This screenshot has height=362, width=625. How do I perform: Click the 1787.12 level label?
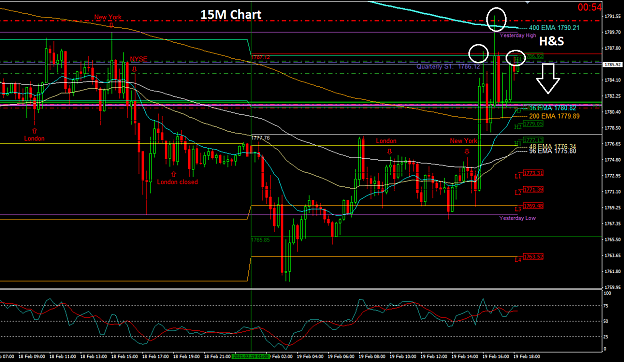[x=261, y=57]
